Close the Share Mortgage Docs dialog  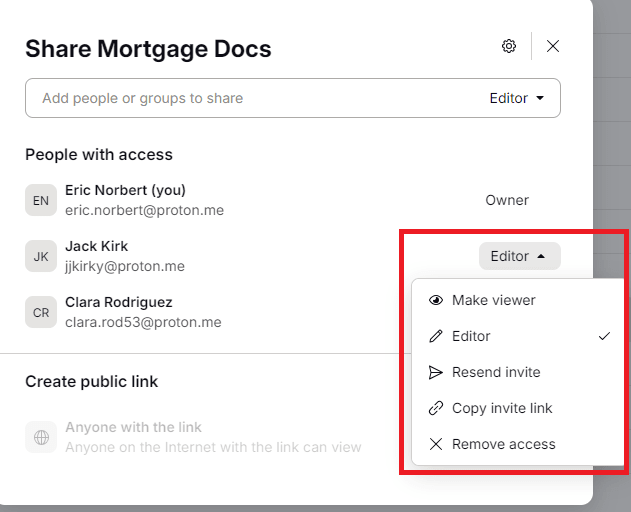(x=553, y=46)
